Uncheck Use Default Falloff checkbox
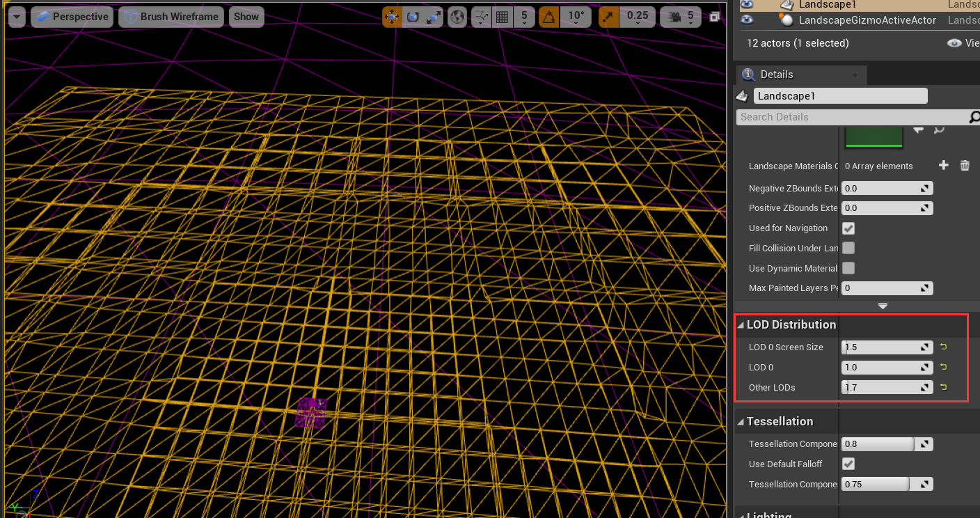 (x=848, y=464)
